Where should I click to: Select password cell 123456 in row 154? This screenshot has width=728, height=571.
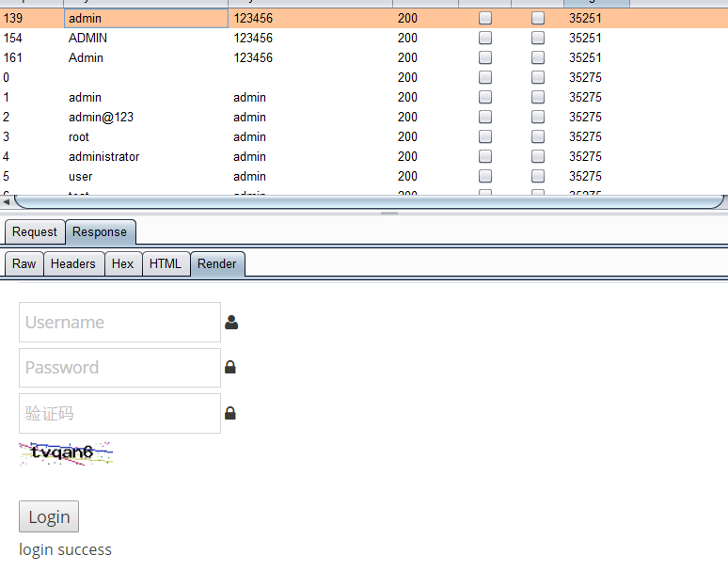coord(310,38)
